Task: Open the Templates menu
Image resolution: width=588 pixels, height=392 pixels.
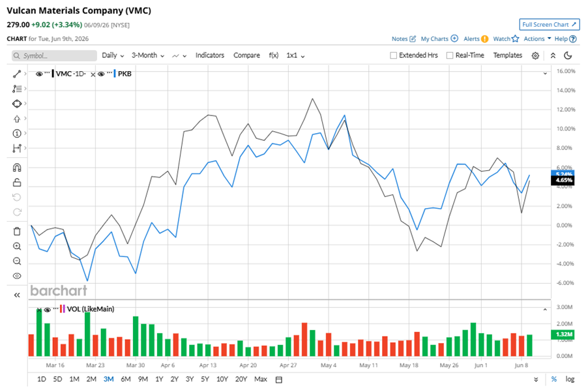Action: tap(507, 55)
